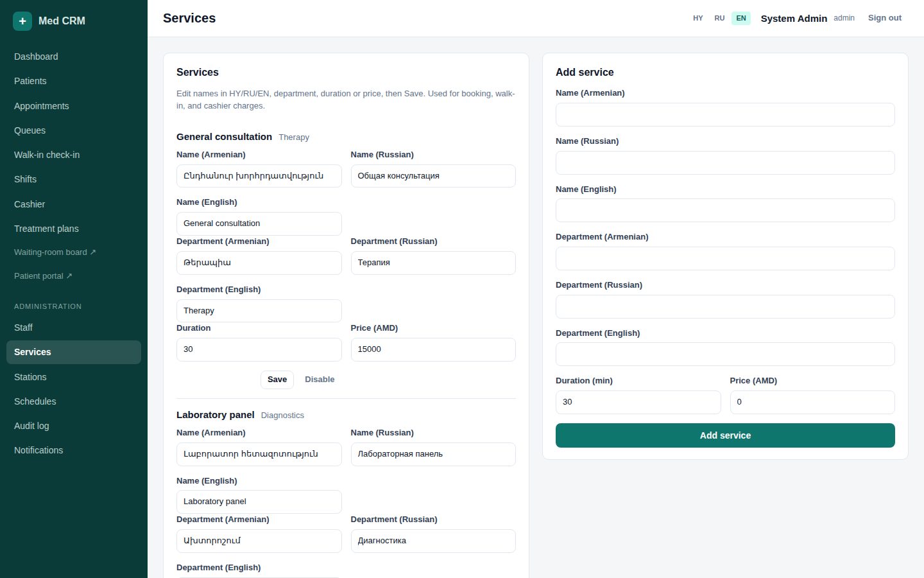
Task: Save the General consultation service
Action: (x=277, y=380)
